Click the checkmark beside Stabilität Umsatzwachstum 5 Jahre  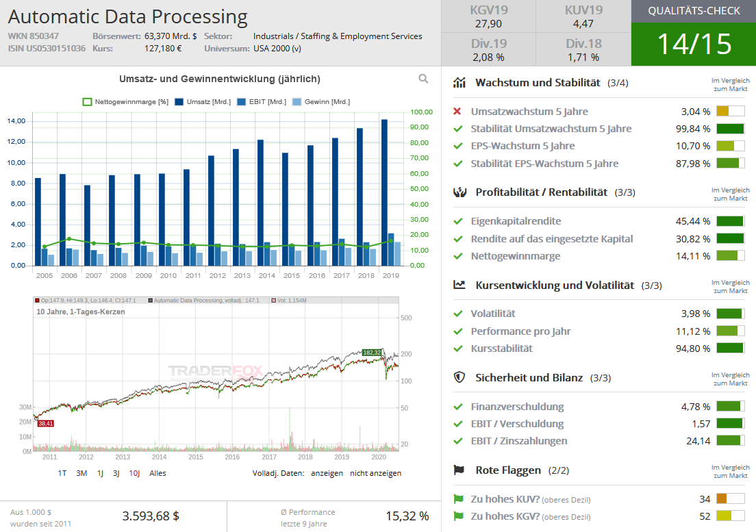(458, 129)
